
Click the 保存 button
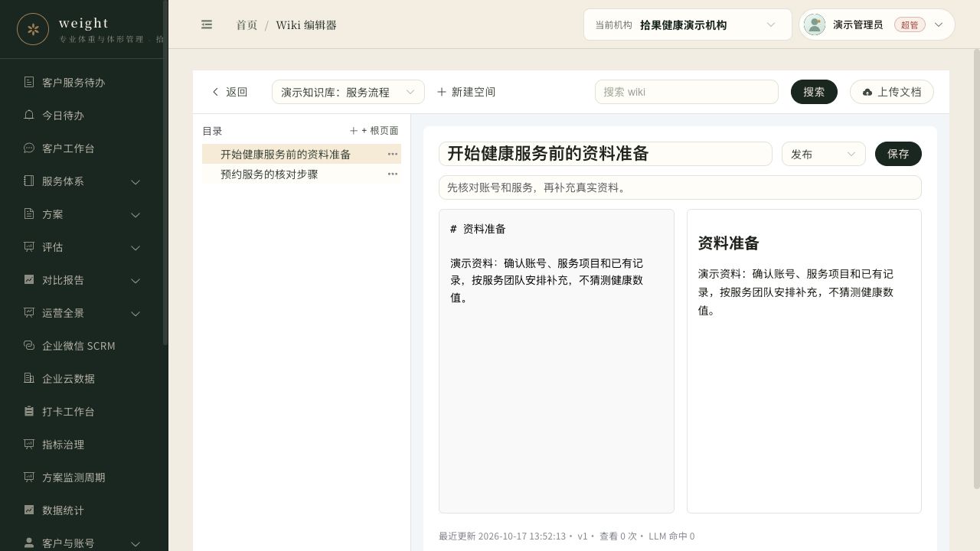(898, 154)
